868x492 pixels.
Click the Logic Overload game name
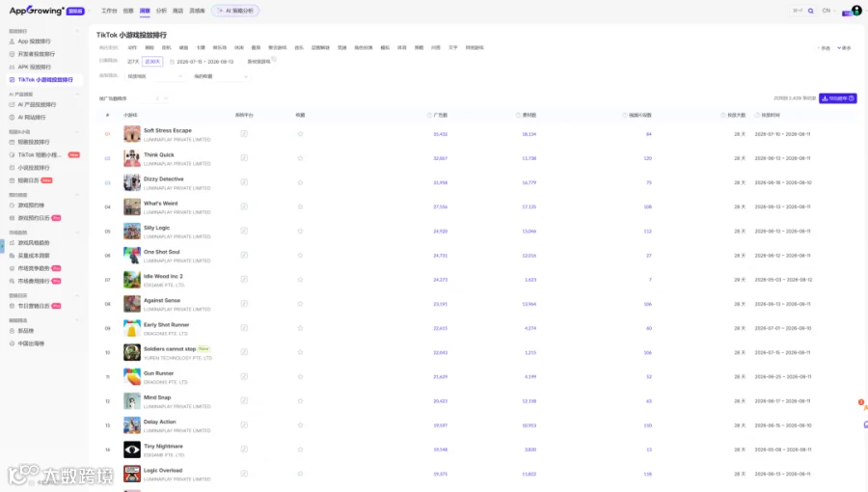pyautogui.click(x=163, y=471)
